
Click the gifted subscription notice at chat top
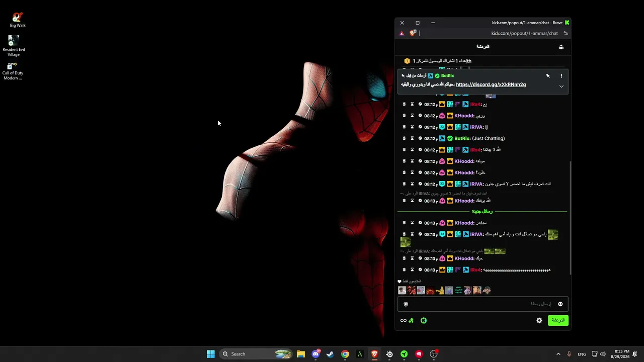[x=438, y=61]
